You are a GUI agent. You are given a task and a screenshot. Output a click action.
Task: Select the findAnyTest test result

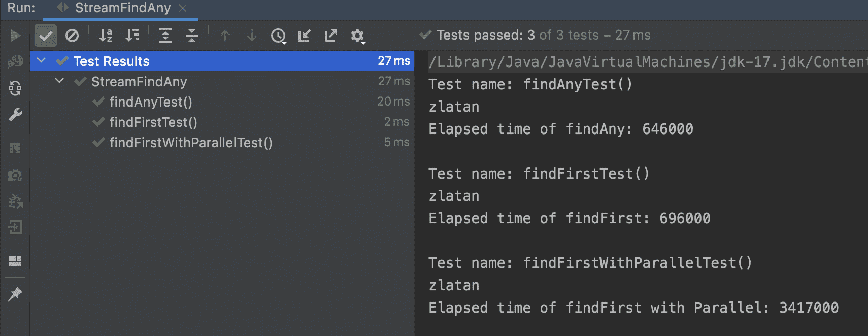click(151, 102)
